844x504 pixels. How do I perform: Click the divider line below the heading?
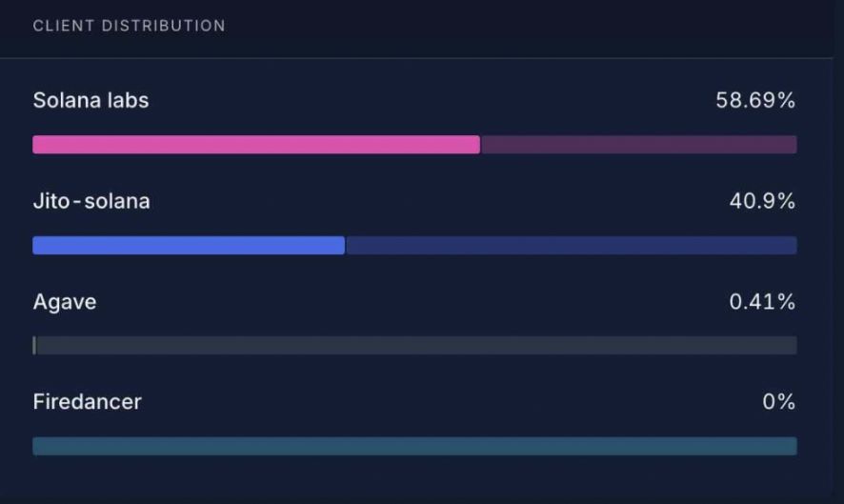tap(416, 57)
